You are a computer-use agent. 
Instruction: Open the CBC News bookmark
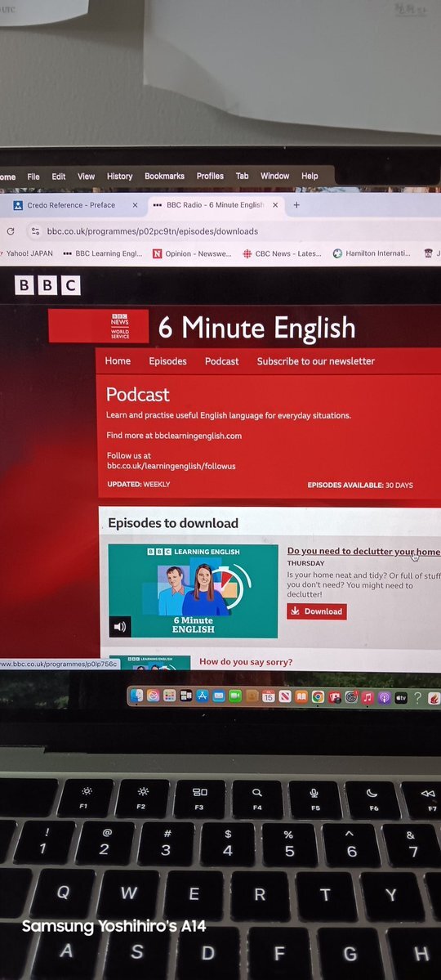point(282,253)
